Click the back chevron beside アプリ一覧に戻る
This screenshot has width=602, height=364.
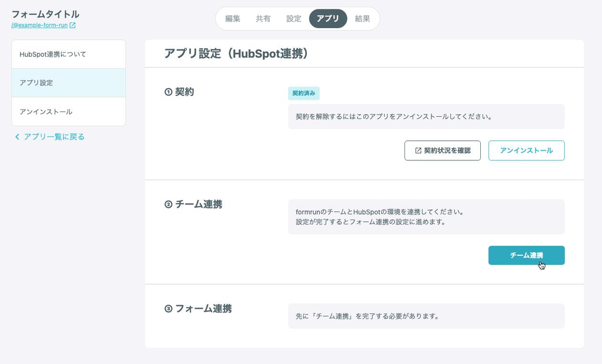[17, 137]
